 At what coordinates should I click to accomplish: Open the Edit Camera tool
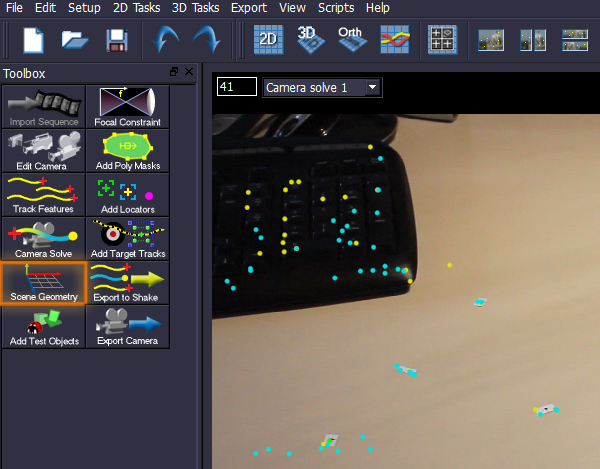44,150
